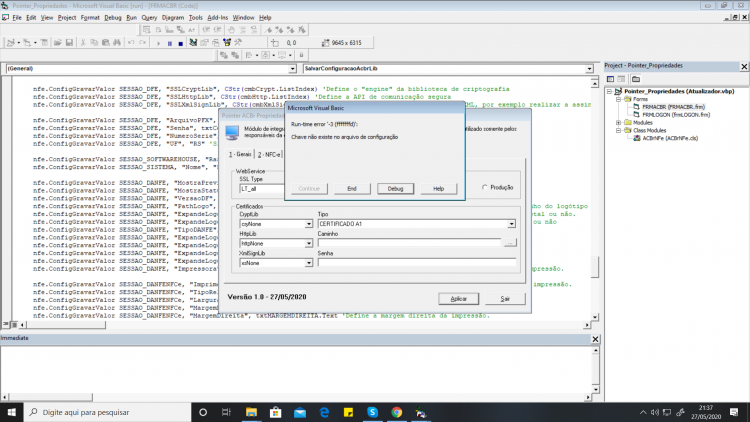Click the Send to Back icon
Viewport: 750px width, 422px height.
tap(235, 55)
